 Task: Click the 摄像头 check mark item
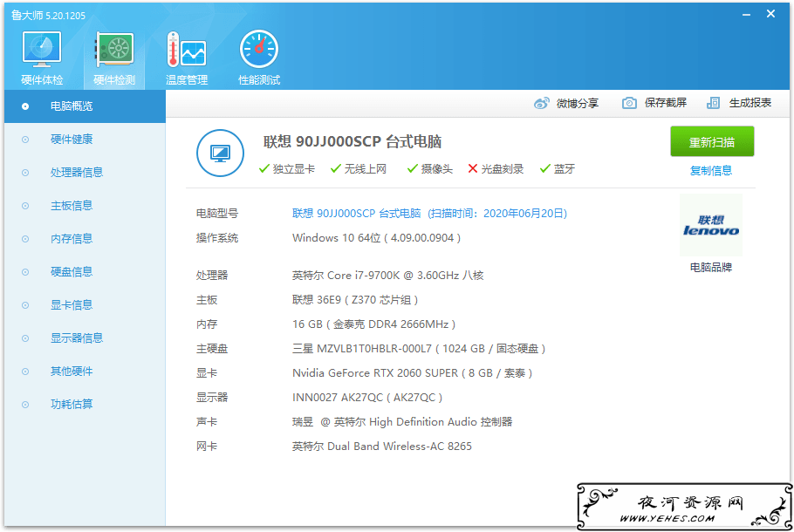pos(430,169)
